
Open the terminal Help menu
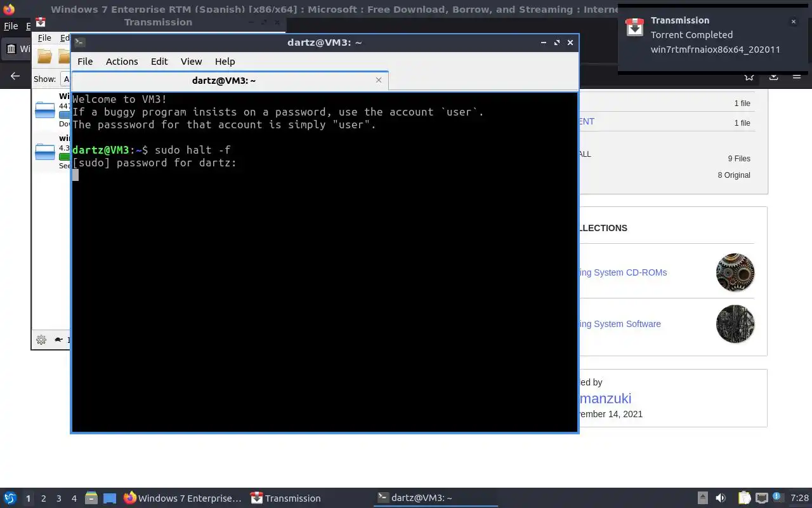[x=225, y=62]
